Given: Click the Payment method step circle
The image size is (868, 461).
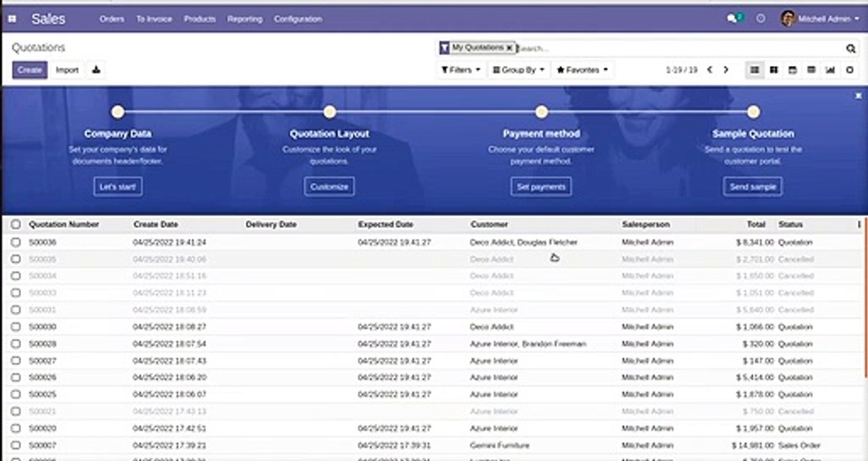Looking at the screenshot, I should [541, 112].
